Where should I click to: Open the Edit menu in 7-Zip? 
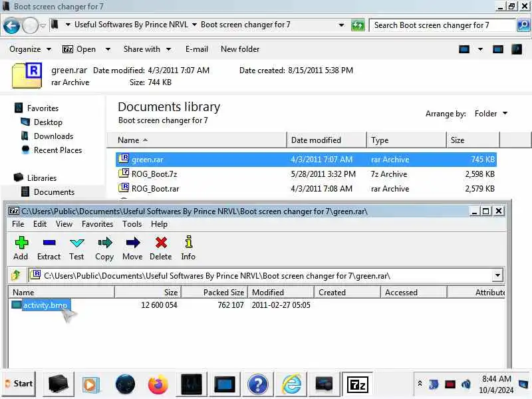40,224
